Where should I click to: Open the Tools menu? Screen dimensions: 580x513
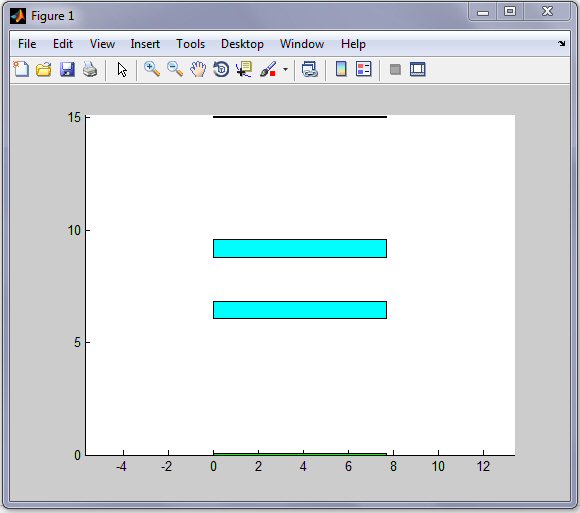point(190,44)
